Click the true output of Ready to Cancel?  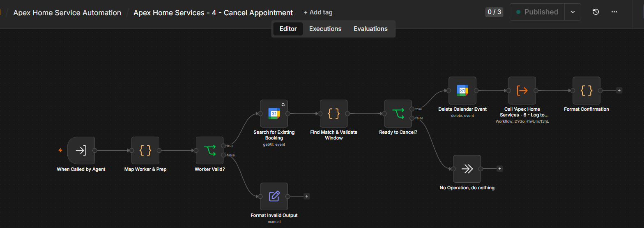pyautogui.click(x=412, y=109)
